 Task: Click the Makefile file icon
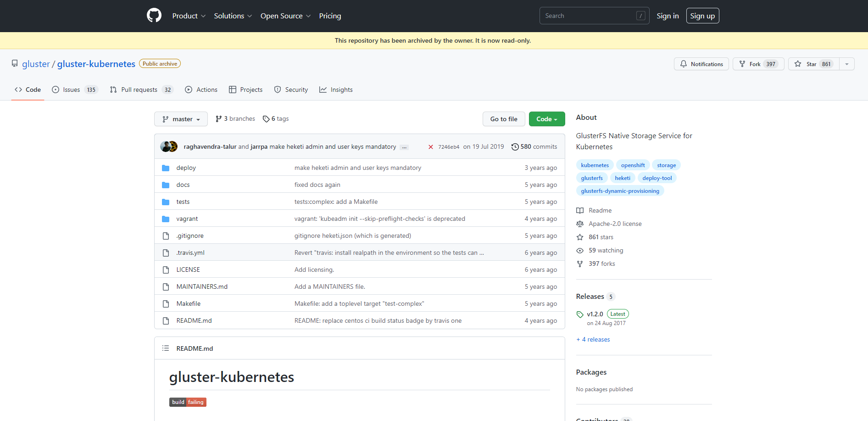pyautogui.click(x=166, y=304)
